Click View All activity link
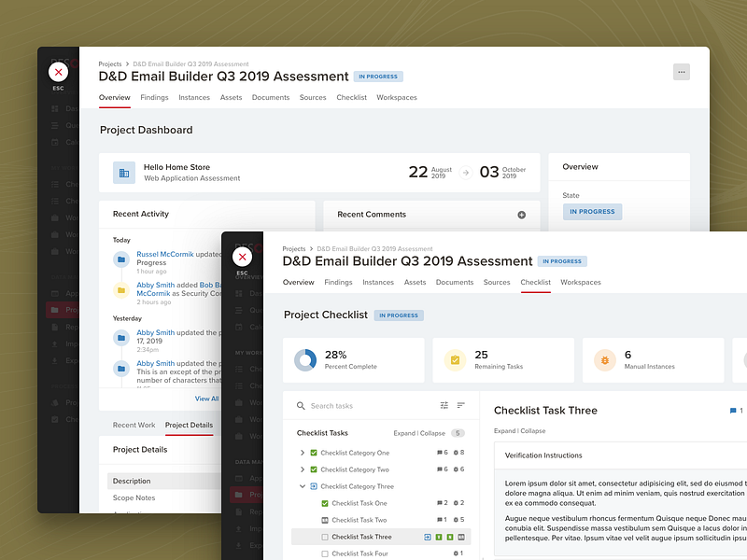747x560 pixels. [x=206, y=399]
